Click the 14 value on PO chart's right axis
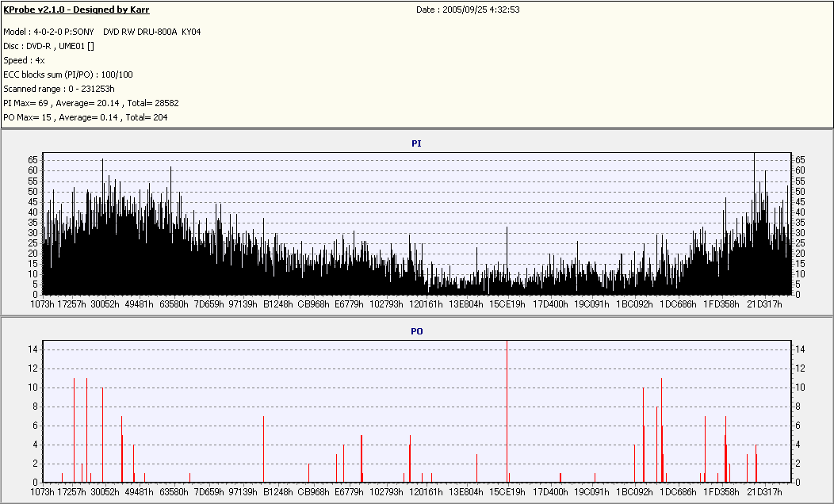The width and height of the screenshot is (834, 504). point(800,349)
